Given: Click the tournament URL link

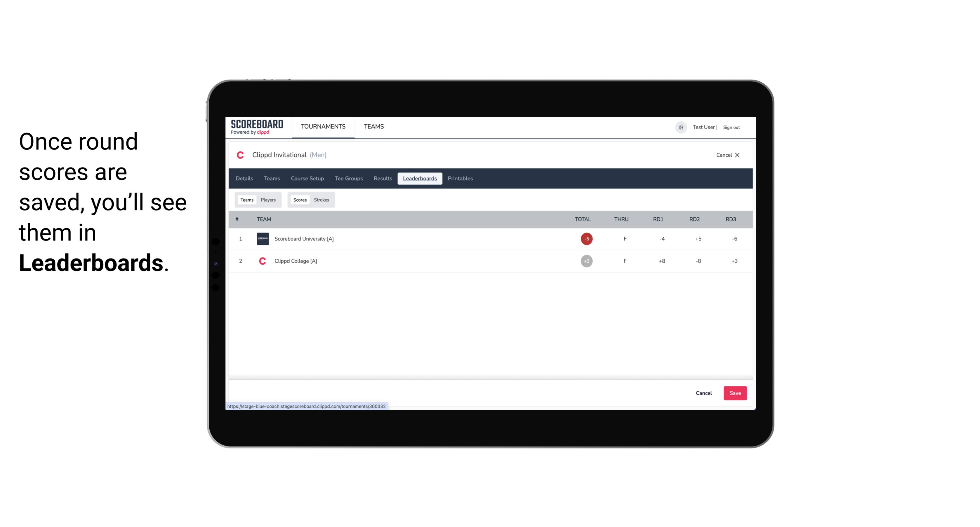Looking at the screenshot, I should click(x=307, y=406).
